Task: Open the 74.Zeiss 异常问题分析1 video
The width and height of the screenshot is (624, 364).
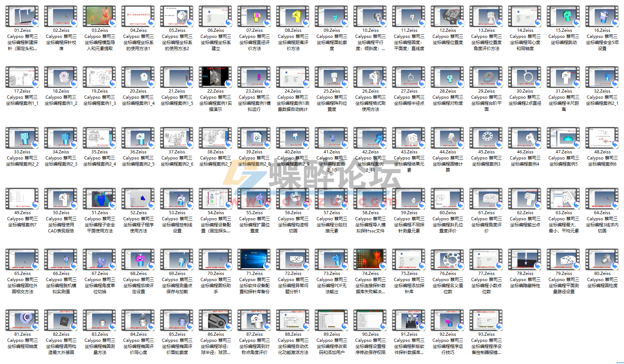Action: (370, 260)
